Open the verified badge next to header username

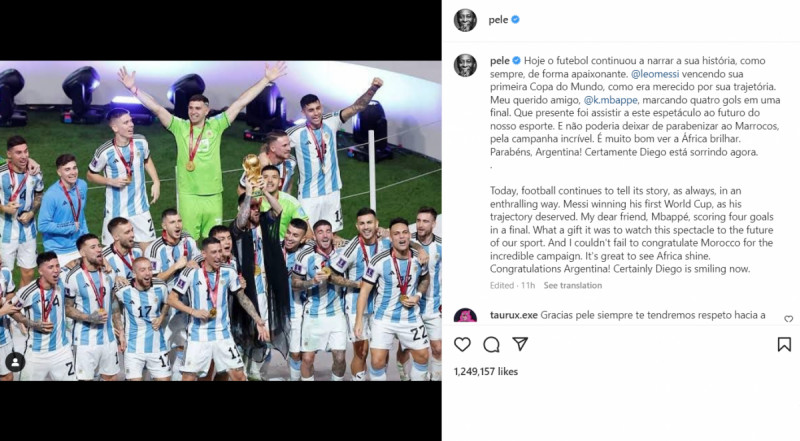[515, 19]
